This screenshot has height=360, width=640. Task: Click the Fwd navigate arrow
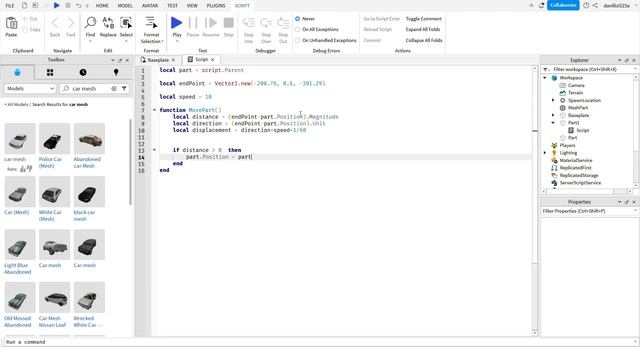(x=71, y=23)
